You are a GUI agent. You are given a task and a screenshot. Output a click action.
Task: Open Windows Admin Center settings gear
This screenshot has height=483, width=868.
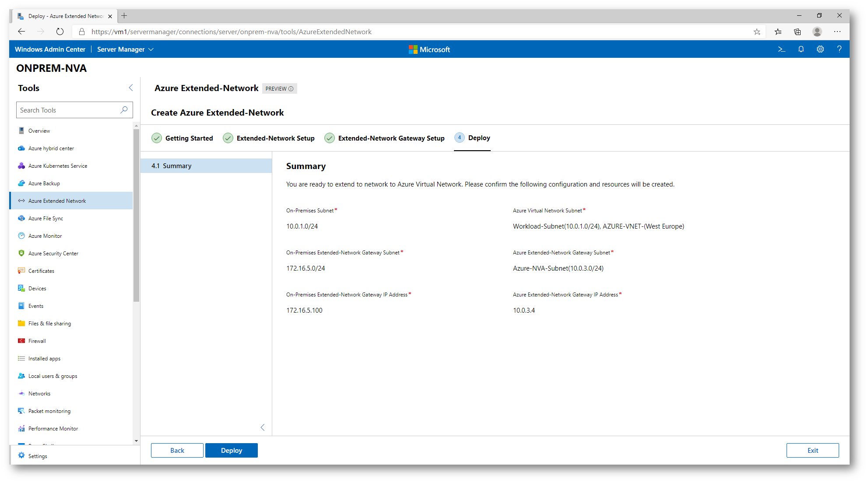tap(820, 49)
